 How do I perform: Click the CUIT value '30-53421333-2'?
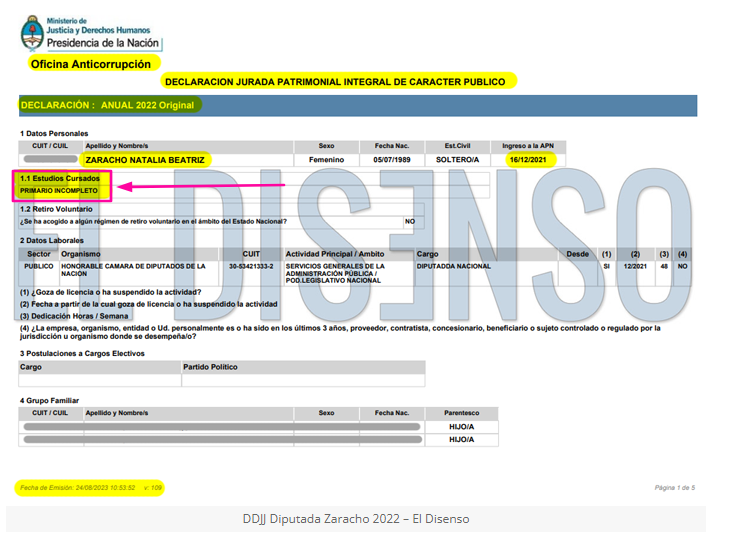click(x=251, y=266)
